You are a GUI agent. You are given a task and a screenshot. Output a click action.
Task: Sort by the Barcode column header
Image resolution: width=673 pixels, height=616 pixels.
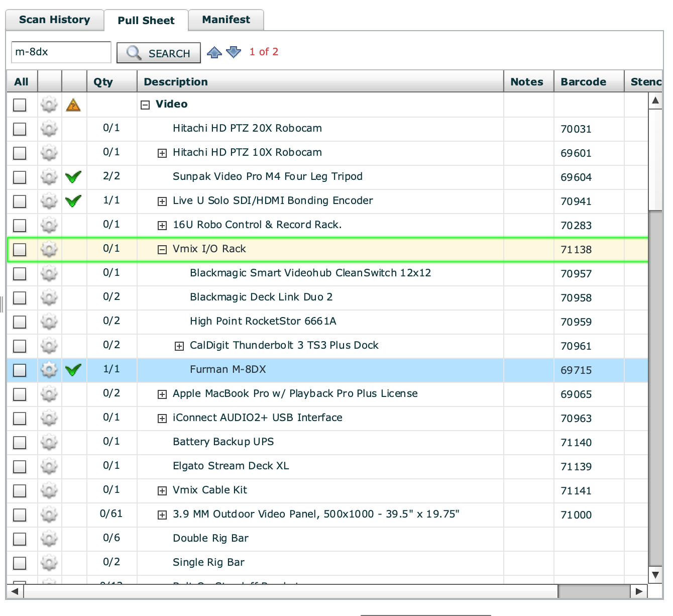click(x=583, y=82)
